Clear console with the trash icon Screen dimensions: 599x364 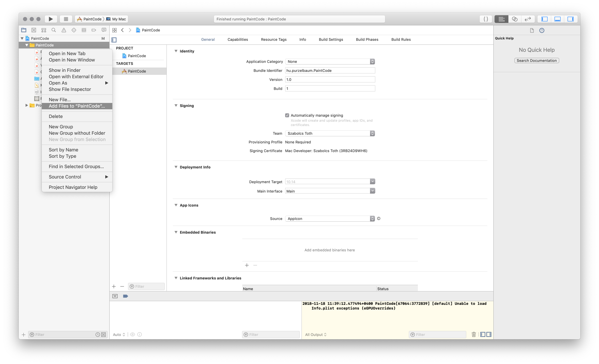474,334
